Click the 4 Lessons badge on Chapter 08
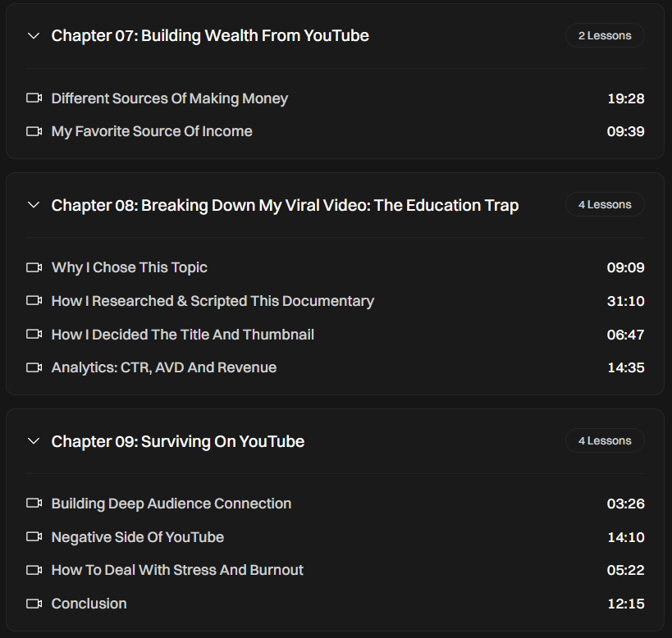 605,205
